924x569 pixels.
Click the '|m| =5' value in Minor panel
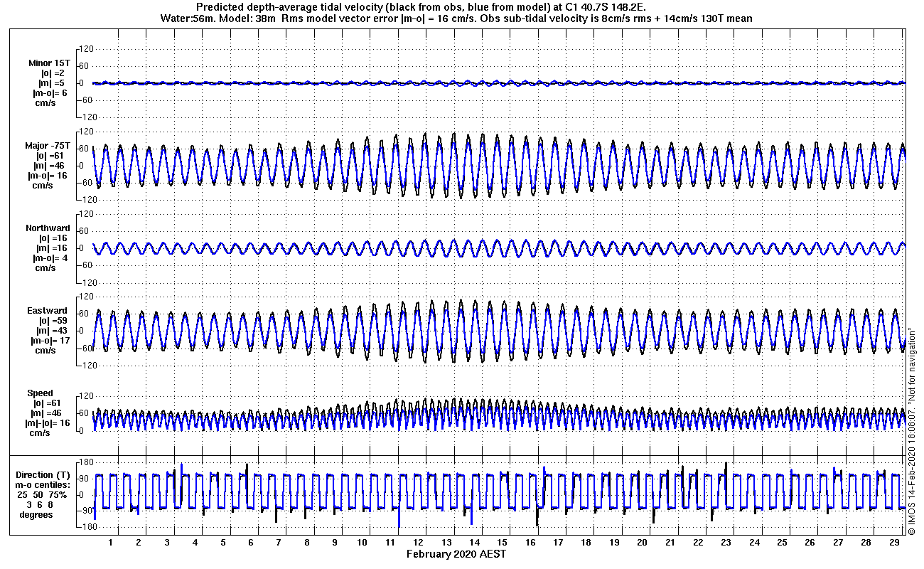(53, 83)
